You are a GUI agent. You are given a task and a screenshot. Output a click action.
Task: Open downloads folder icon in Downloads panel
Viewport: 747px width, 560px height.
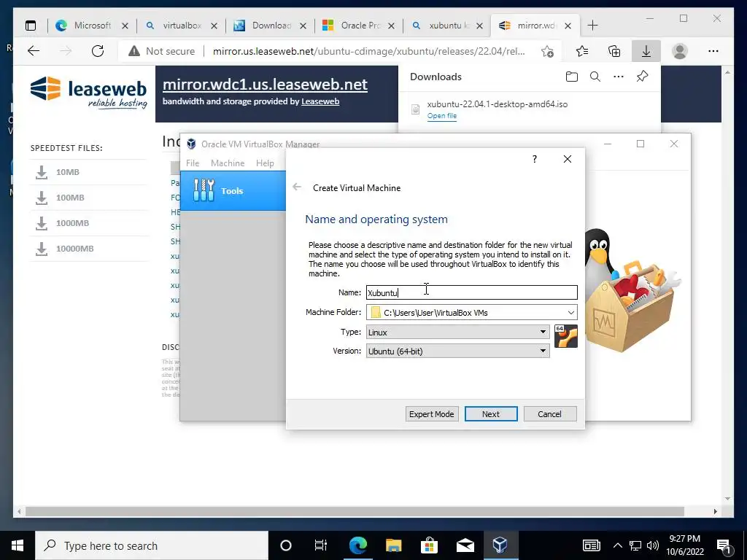click(x=572, y=77)
